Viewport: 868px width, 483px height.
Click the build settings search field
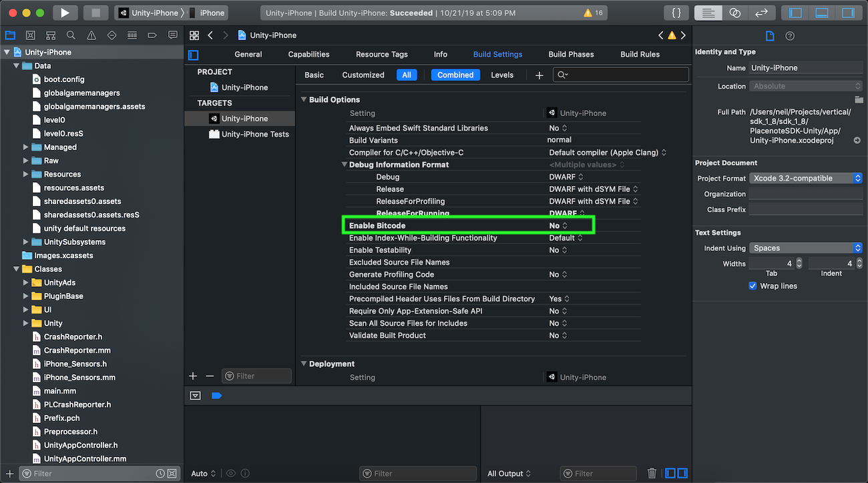click(621, 75)
